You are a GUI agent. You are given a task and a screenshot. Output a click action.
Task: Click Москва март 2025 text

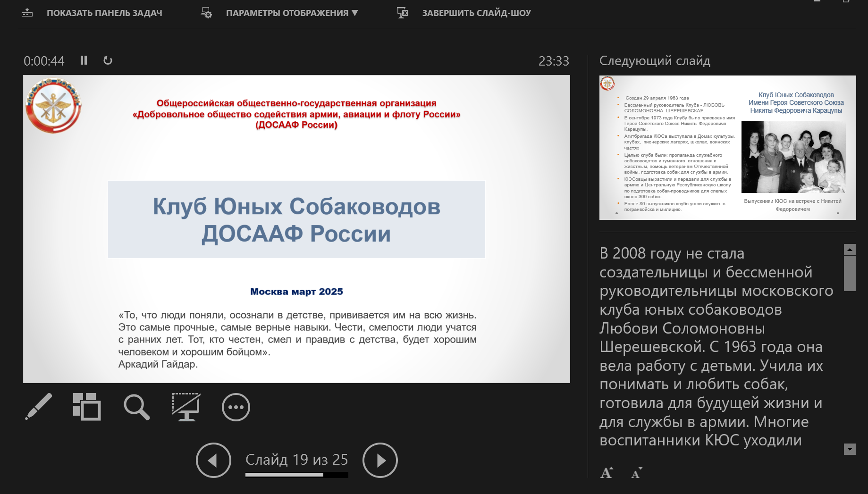point(296,292)
